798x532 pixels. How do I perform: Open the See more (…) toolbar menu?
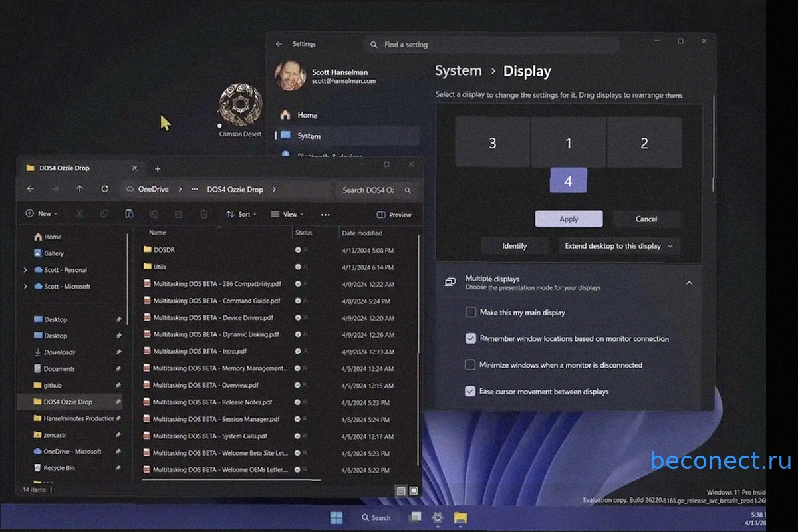coord(325,215)
